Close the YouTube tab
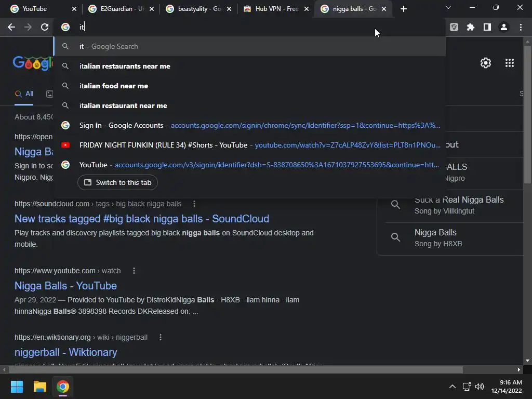This screenshot has width=532, height=399. [x=74, y=9]
